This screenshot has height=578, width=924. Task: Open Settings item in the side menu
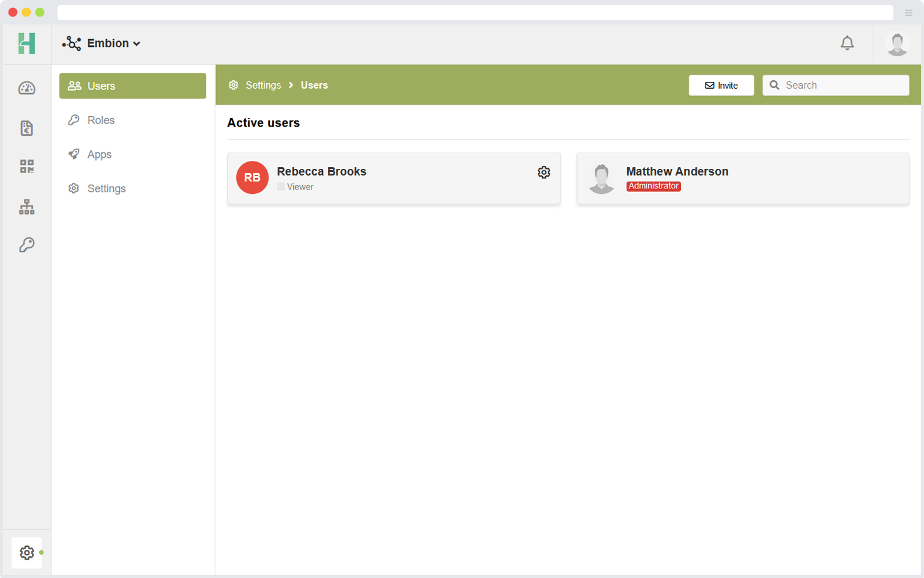106,189
